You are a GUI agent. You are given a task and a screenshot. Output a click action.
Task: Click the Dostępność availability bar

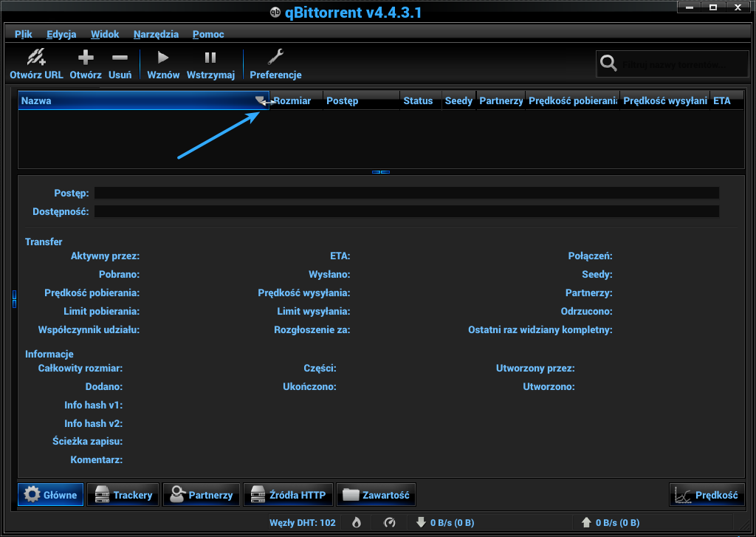click(407, 211)
